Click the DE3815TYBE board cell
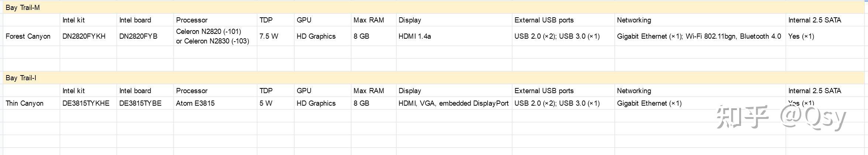This screenshot has height=155, width=868. click(141, 103)
